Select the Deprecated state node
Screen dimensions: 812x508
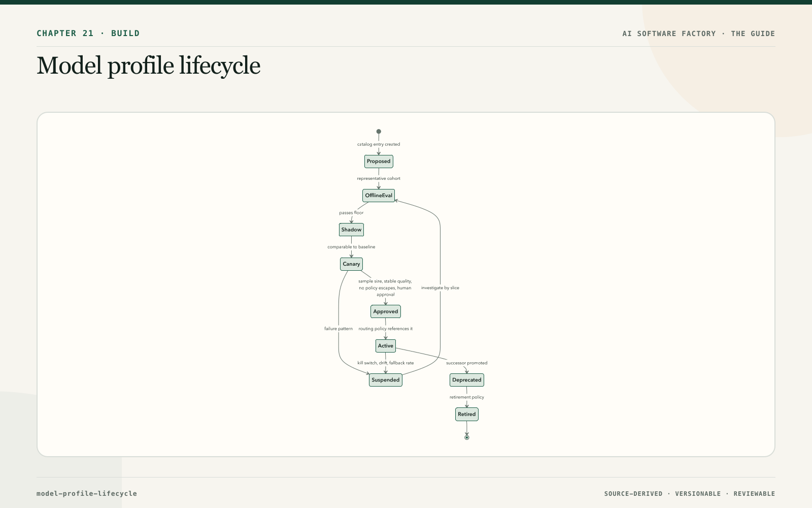[467, 380]
